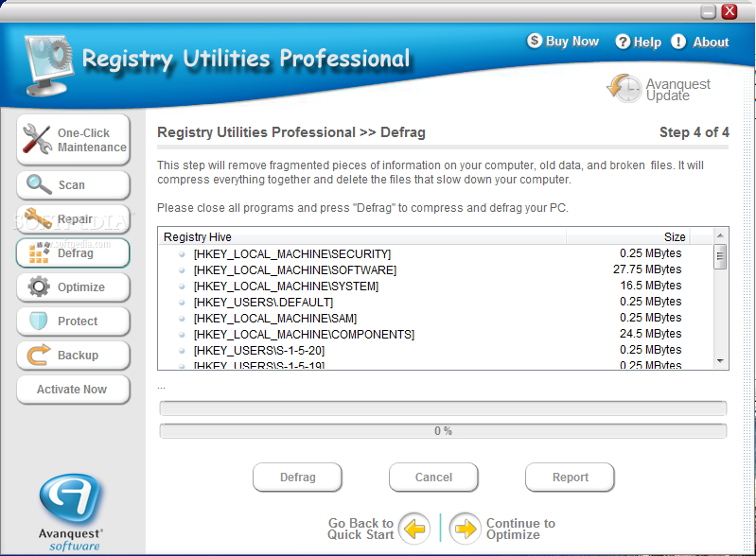Click the bullet icon beside .DEFAULT hive
756x556 pixels.
pos(182,303)
